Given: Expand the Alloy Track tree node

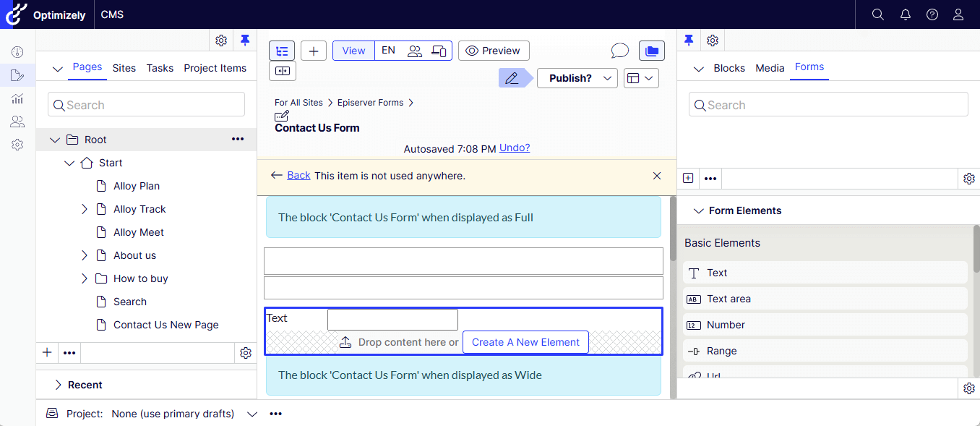Looking at the screenshot, I should tap(85, 209).
